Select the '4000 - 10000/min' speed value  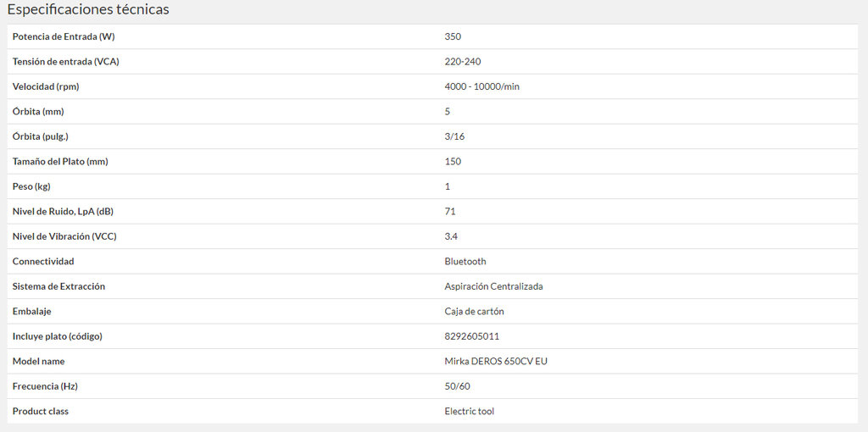coord(481,86)
